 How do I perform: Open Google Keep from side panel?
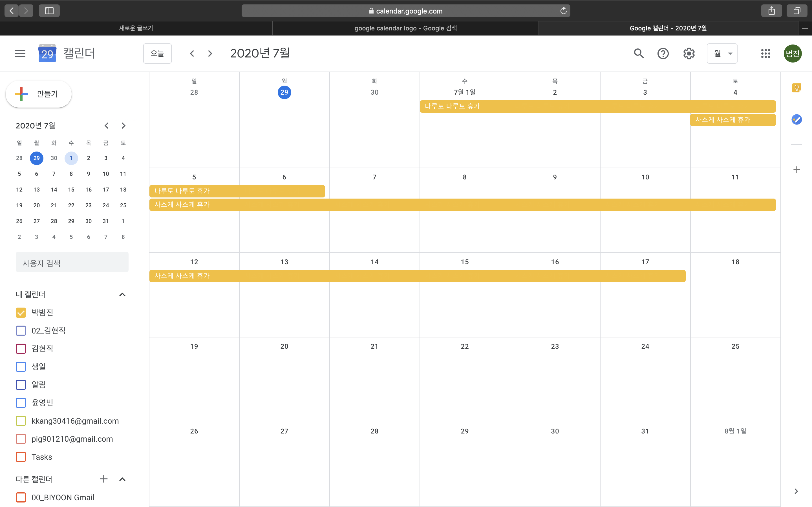tap(796, 88)
